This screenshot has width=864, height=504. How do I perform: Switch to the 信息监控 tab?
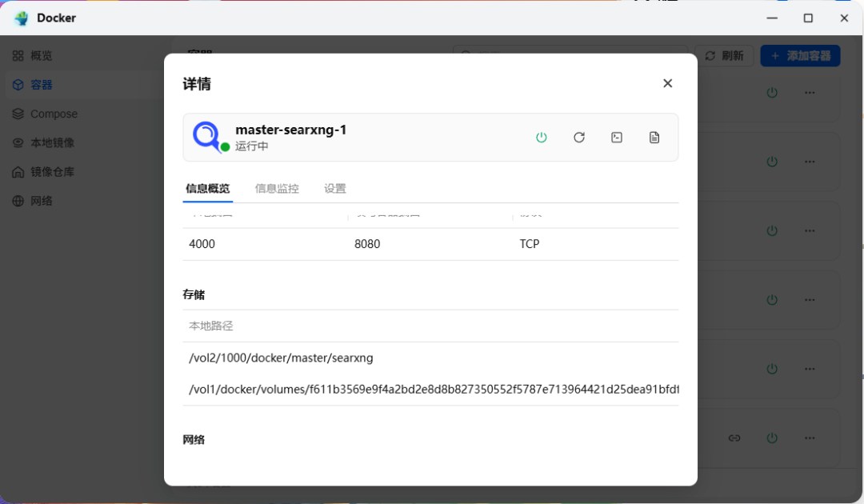[x=277, y=189]
